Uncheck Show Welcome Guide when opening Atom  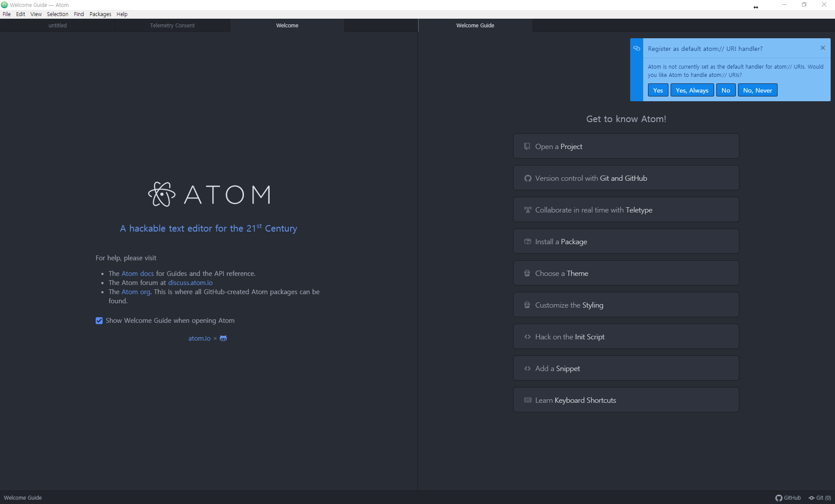(99, 321)
